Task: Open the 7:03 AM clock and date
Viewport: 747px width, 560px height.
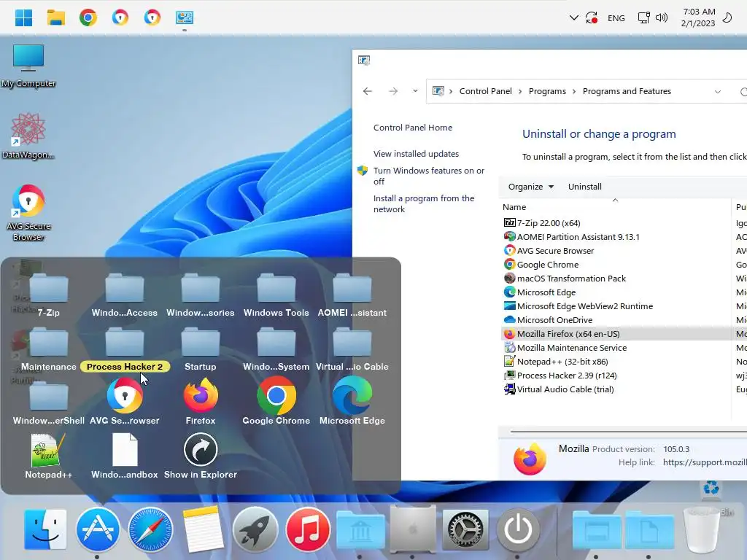Action: click(x=698, y=17)
